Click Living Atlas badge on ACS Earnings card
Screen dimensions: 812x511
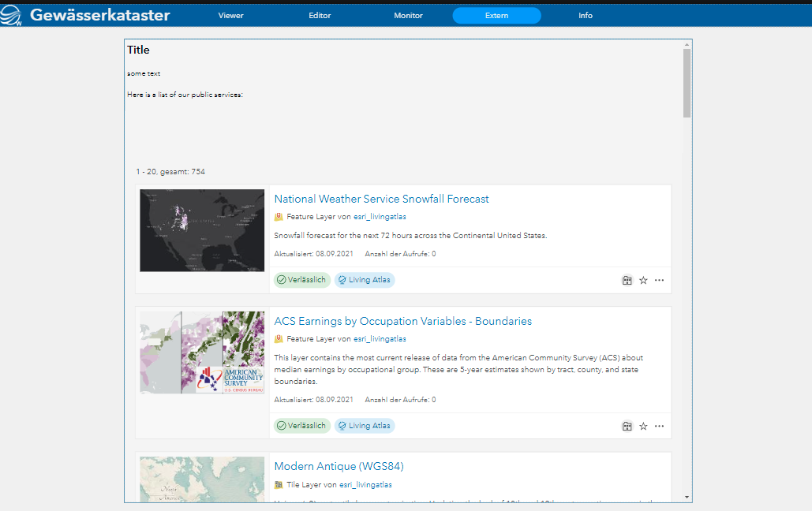(x=365, y=426)
